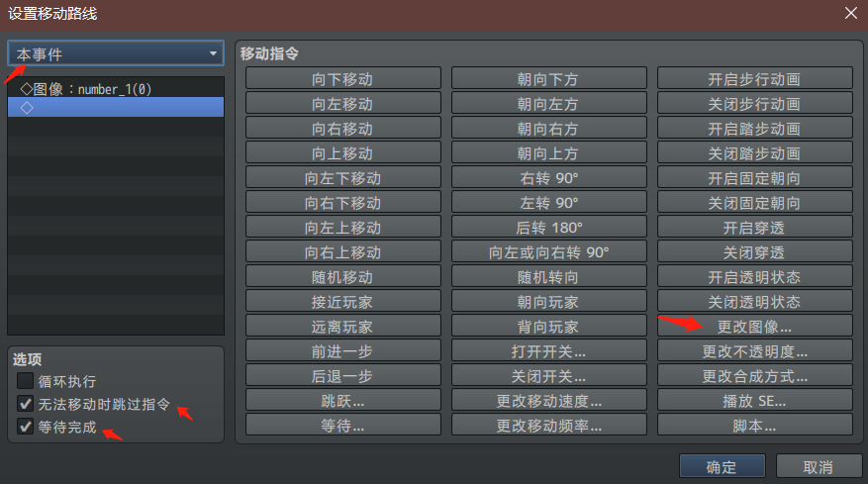Select 开启穿透 command
Image resolution: width=868 pixels, height=484 pixels.
(755, 227)
